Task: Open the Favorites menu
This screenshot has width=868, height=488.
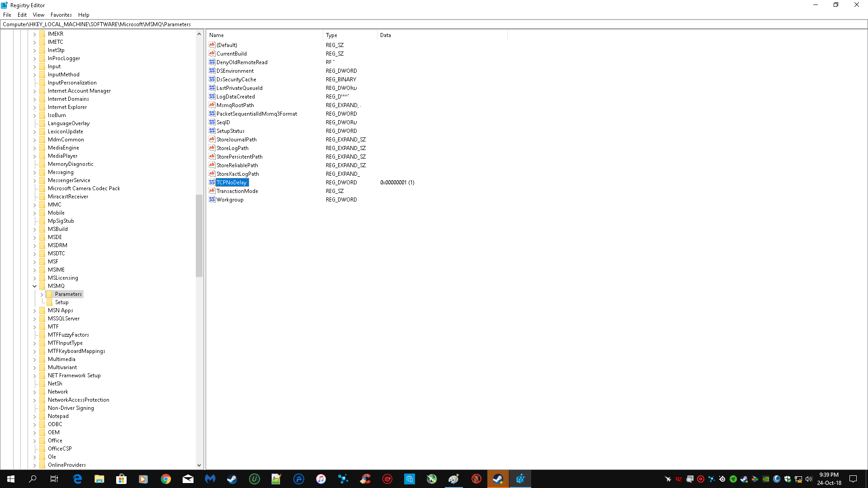Action: pyautogui.click(x=61, y=15)
